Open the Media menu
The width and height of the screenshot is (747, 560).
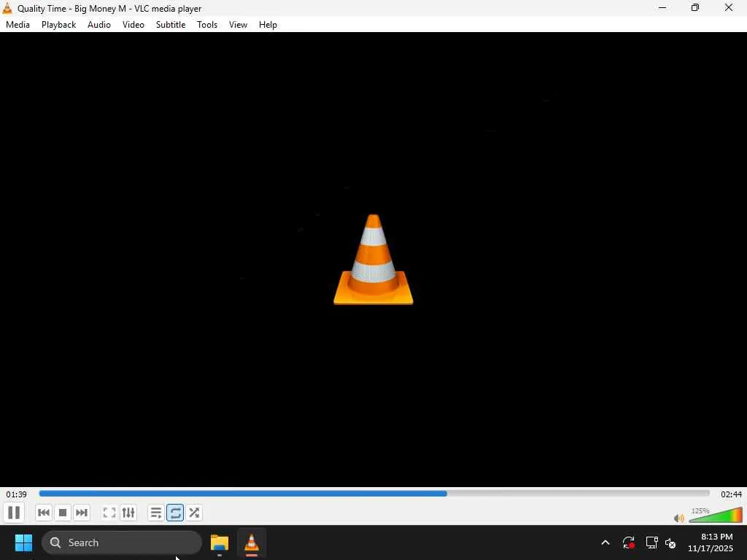18,25
